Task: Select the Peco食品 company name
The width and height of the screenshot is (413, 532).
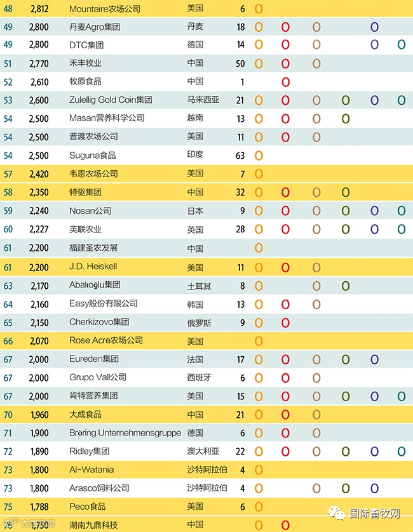Action: 87,507
